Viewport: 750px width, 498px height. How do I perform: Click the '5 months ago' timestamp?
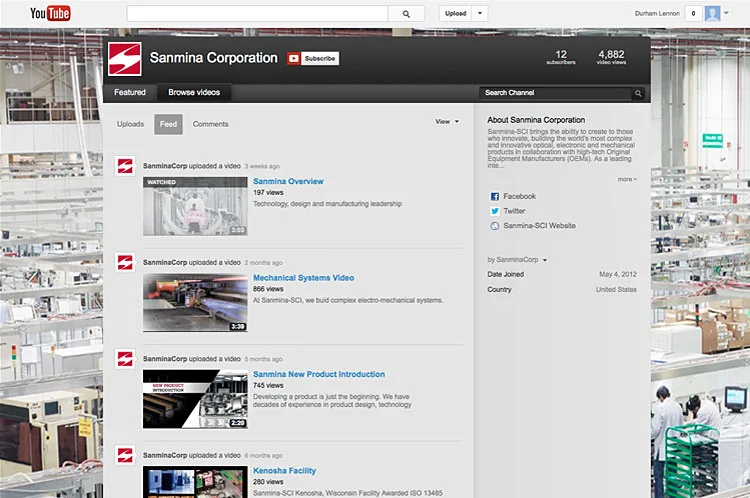point(264,359)
